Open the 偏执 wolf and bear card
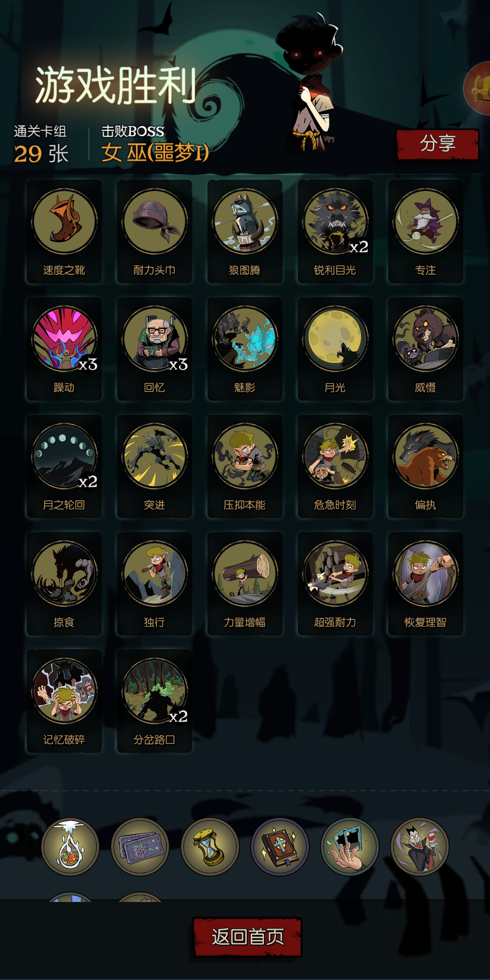The width and height of the screenshot is (490, 980). click(x=426, y=466)
